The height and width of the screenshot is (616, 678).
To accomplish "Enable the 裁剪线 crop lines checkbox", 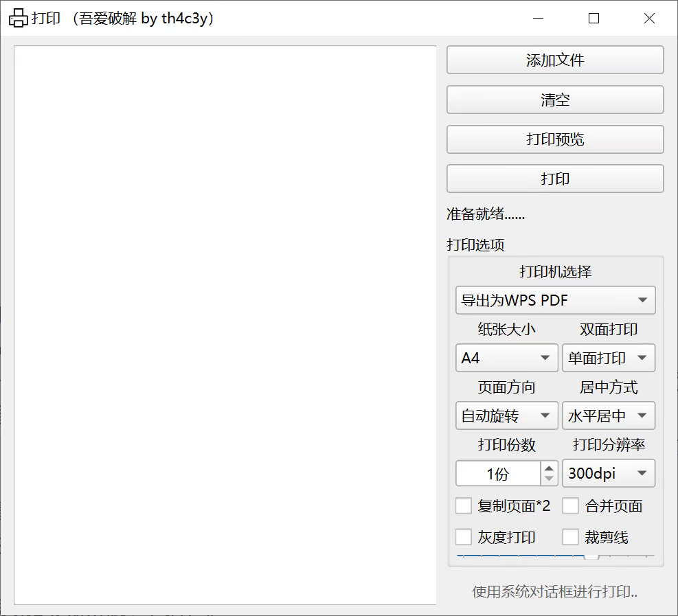I will click(570, 536).
